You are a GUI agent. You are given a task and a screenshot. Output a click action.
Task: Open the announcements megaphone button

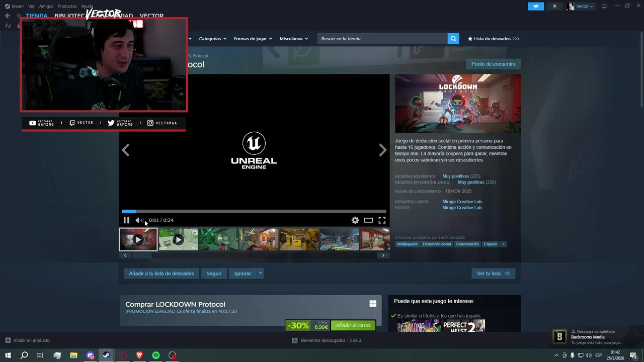coord(536,6)
